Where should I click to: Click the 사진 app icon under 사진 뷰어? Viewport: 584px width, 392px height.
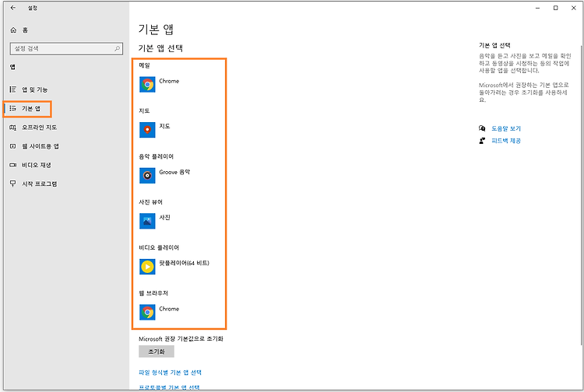(x=147, y=221)
